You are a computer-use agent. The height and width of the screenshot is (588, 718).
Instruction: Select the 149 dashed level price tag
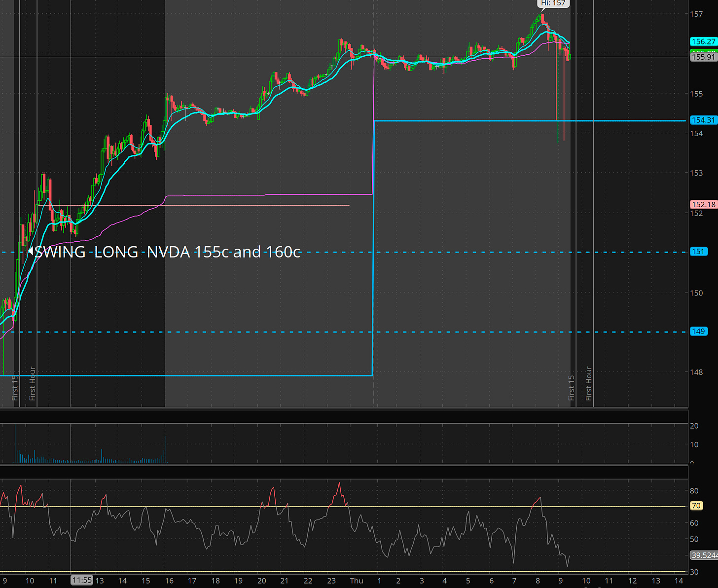point(699,331)
